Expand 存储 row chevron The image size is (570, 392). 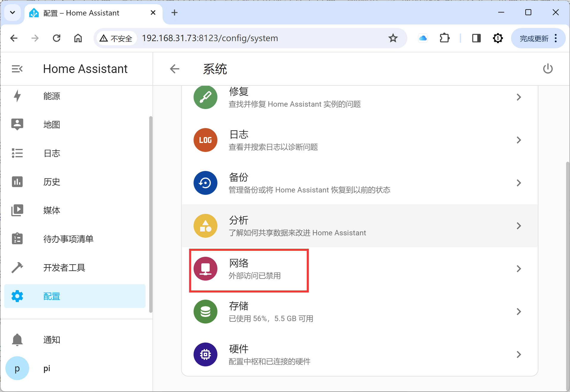(x=519, y=312)
